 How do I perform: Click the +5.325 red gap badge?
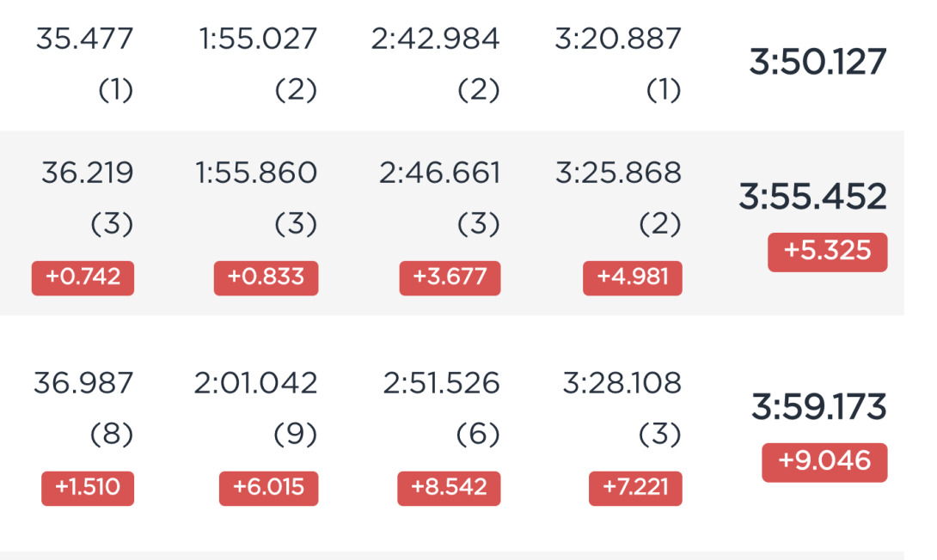[828, 252]
